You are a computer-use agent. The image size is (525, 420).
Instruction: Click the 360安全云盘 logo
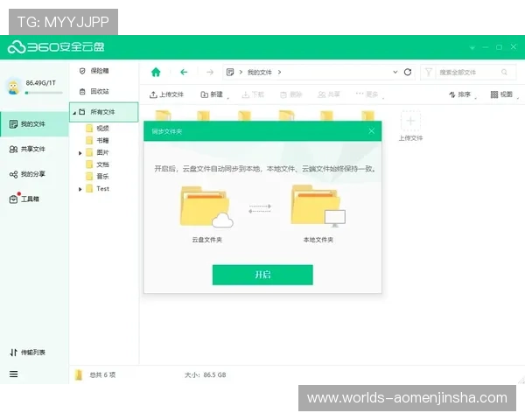coord(56,47)
